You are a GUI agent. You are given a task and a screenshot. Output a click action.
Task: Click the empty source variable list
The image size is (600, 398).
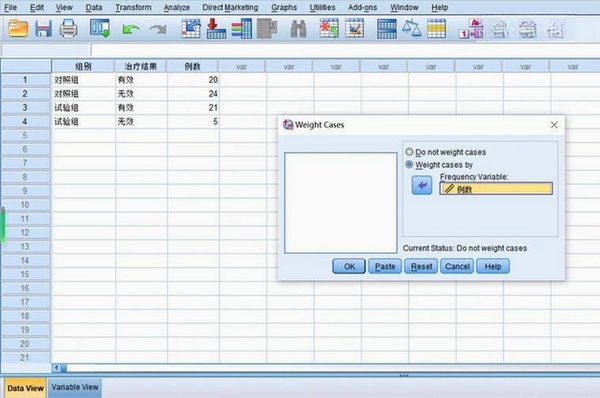pos(341,203)
